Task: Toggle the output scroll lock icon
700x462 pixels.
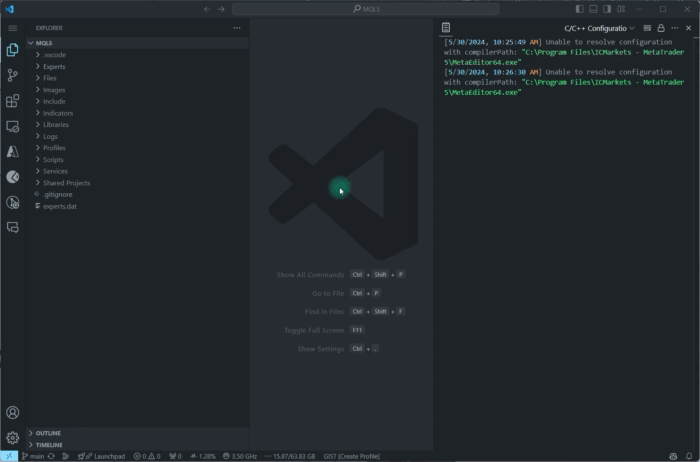Action: point(661,28)
